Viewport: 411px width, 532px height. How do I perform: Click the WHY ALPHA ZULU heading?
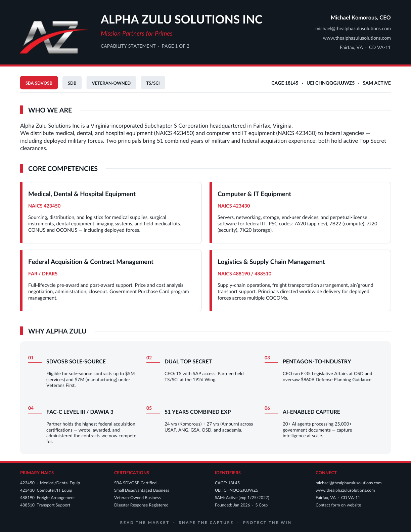57,331
